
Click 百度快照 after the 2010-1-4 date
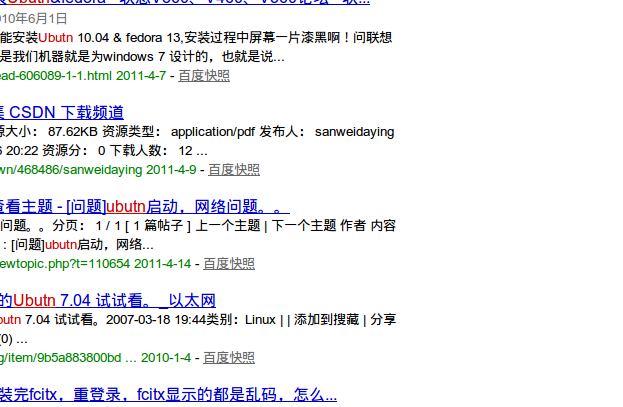pyautogui.click(x=229, y=358)
